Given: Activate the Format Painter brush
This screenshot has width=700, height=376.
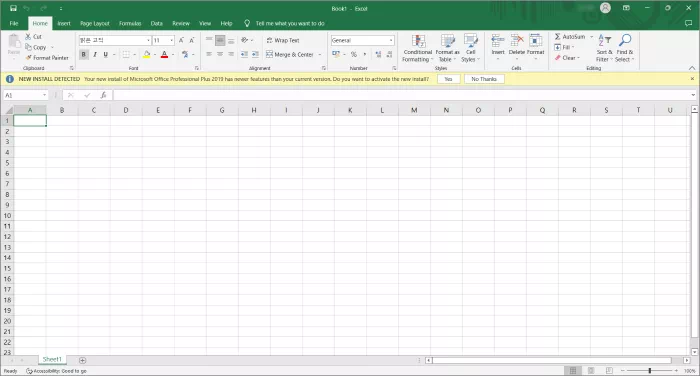Looking at the screenshot, I should pyautogui.click(x=29, y=58).
